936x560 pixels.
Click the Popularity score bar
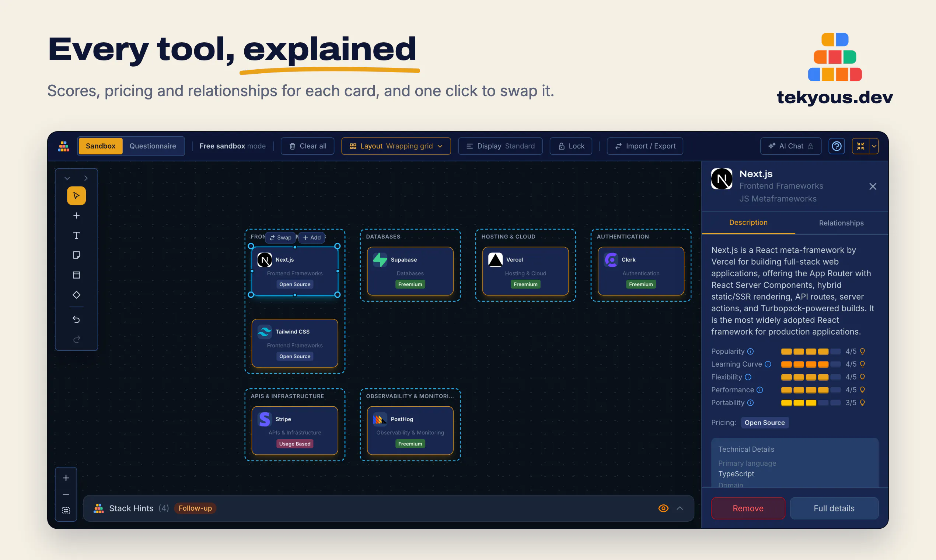point(811,351)
